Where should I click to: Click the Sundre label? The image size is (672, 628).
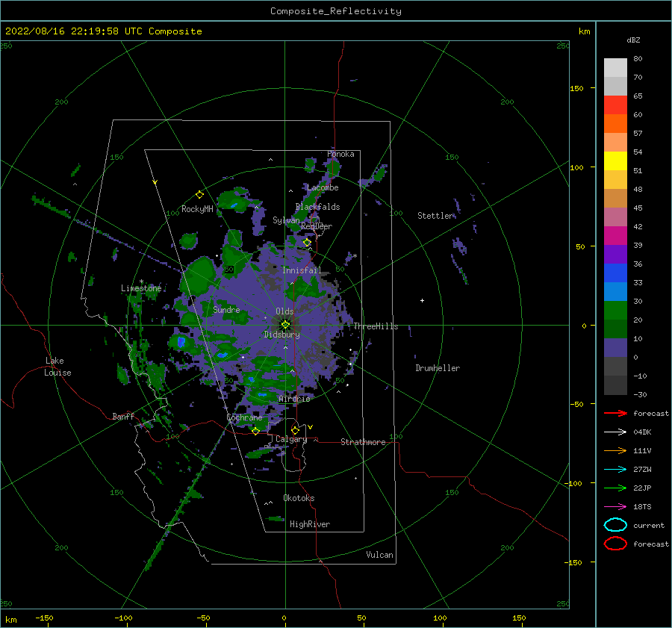(226, 309)
